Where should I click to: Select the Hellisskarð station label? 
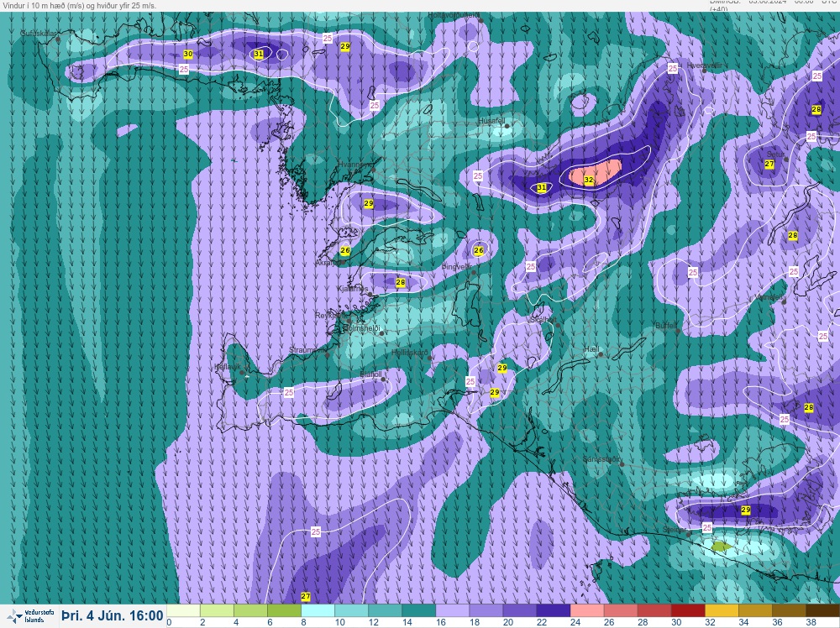410,353
